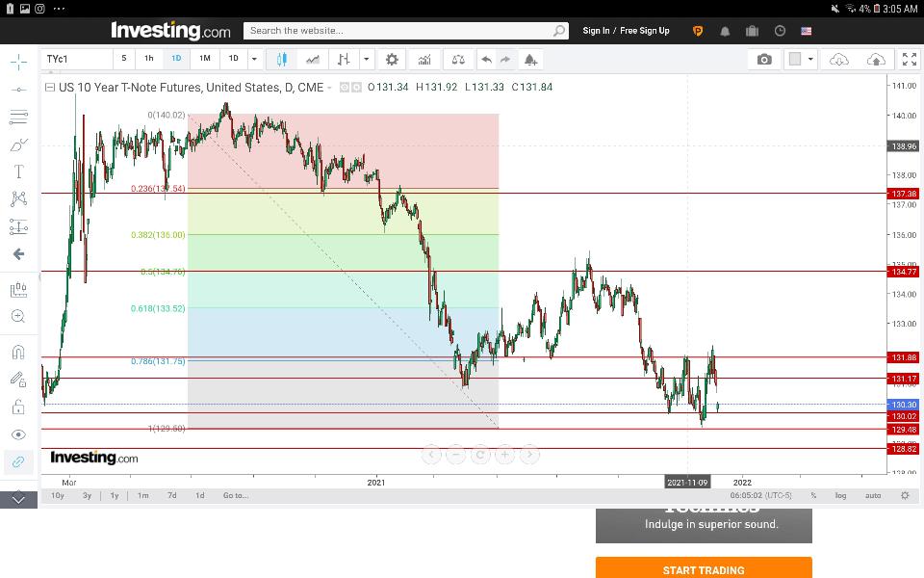Select the 1h interval
The image size is (924, 578).
point(149,59)
